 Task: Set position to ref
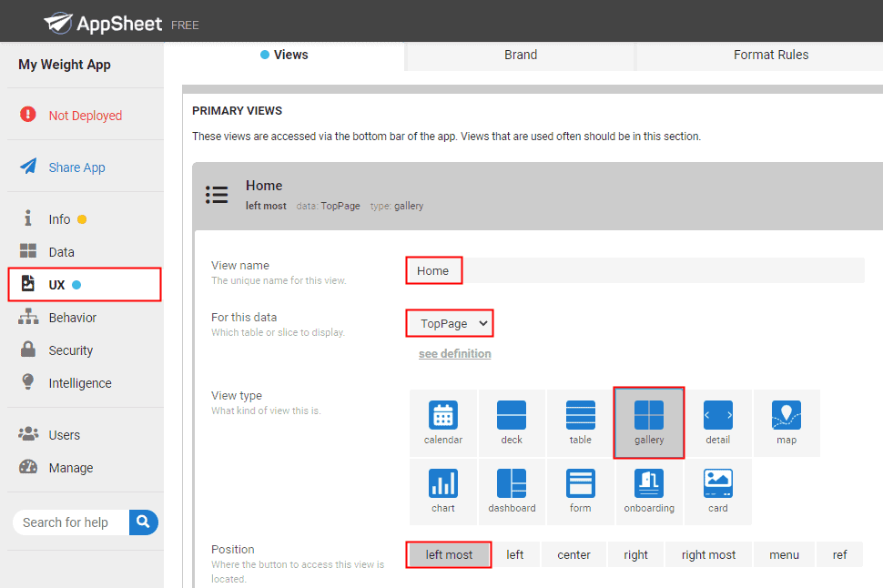(x=839, y=554)
